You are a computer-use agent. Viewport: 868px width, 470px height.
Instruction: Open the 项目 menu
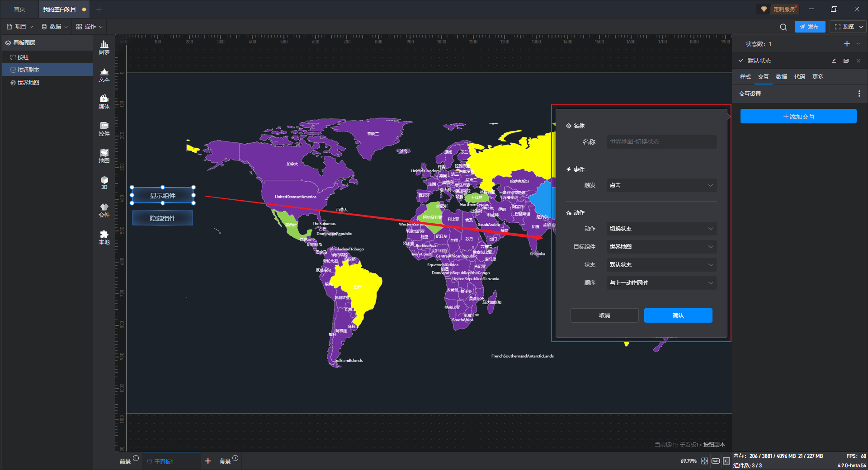coord(20,27)
